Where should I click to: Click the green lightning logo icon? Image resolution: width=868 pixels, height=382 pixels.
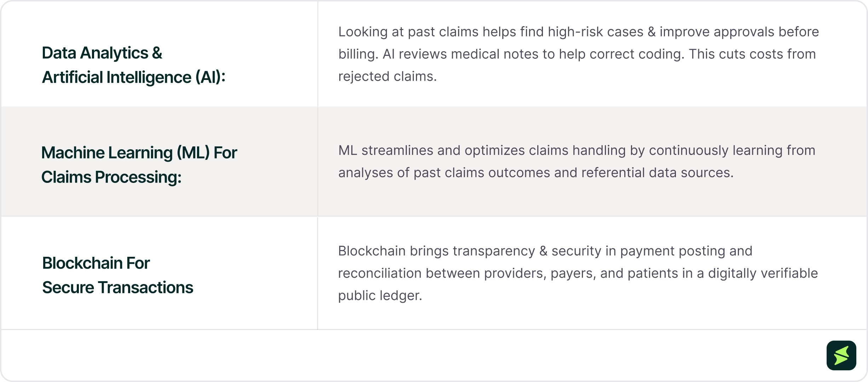click(841, 355)
